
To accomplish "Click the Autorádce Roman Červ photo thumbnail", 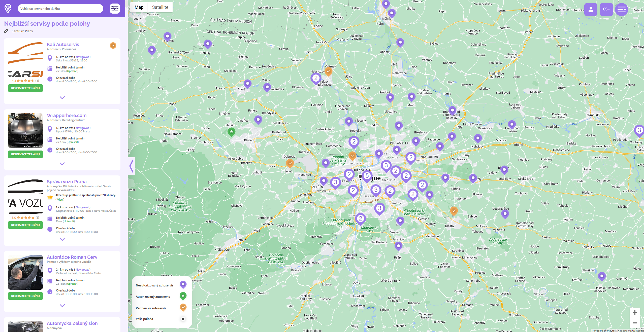I will click(x=25, y=272).
